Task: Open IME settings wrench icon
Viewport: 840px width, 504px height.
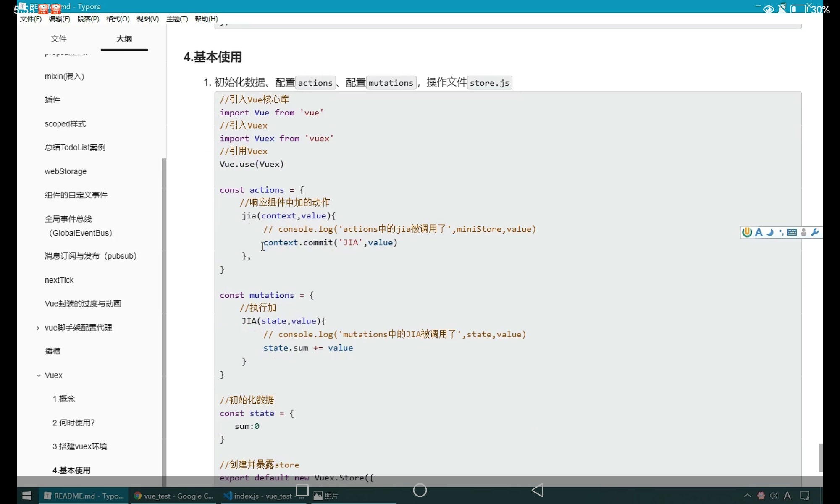Action: tap(815, 232)
